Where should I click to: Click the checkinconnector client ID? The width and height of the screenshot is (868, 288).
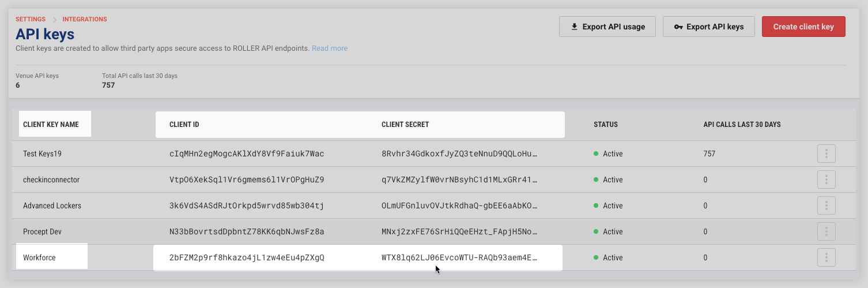click(x=247, y=179)
